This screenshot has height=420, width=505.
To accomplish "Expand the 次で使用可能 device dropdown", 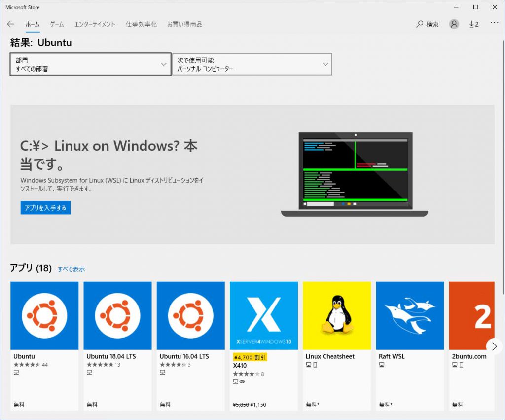I will click(x=252, y=65).
